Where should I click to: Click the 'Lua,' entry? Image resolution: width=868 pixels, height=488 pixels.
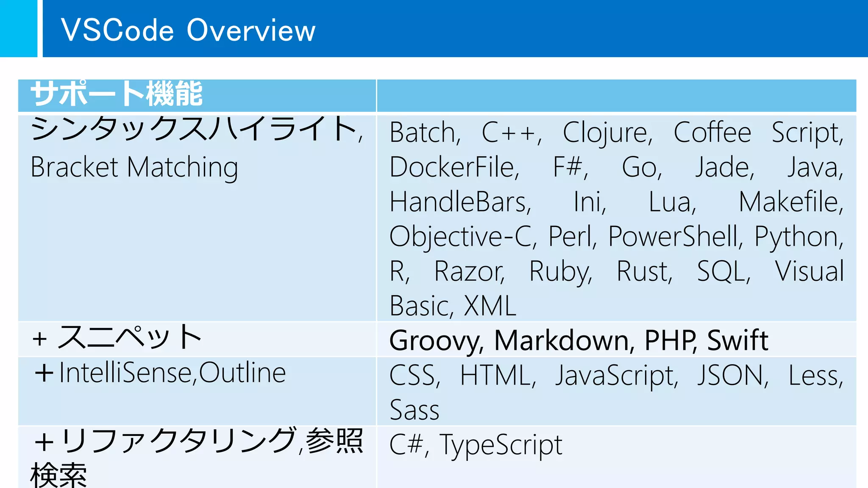[x=673, y=202]
